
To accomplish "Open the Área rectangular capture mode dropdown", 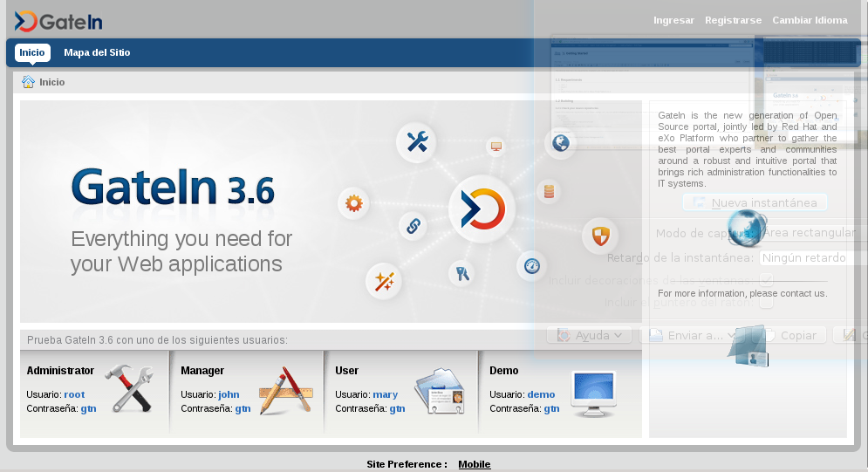I will tap(811, 232).
